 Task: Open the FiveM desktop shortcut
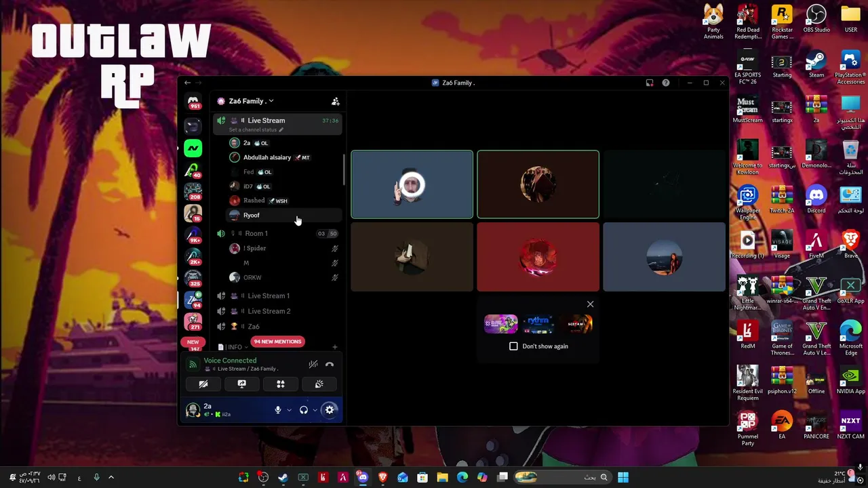tap(816, 245)
